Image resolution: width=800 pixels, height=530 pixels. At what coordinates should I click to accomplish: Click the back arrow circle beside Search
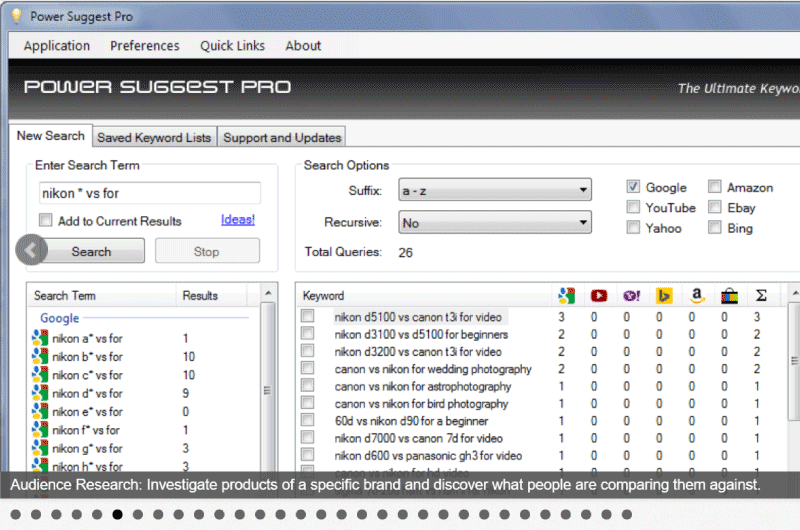point(31,249)
